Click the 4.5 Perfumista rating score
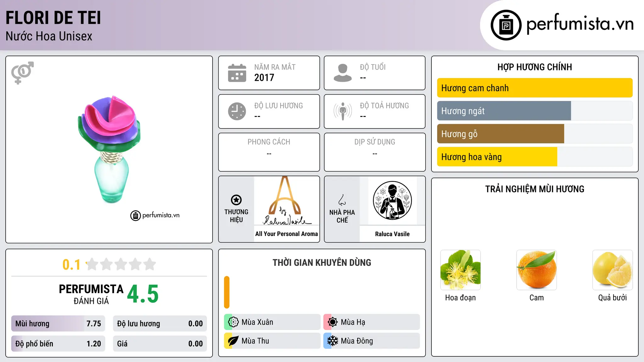Viewport: 644px width, 362px height. point(143,294)
